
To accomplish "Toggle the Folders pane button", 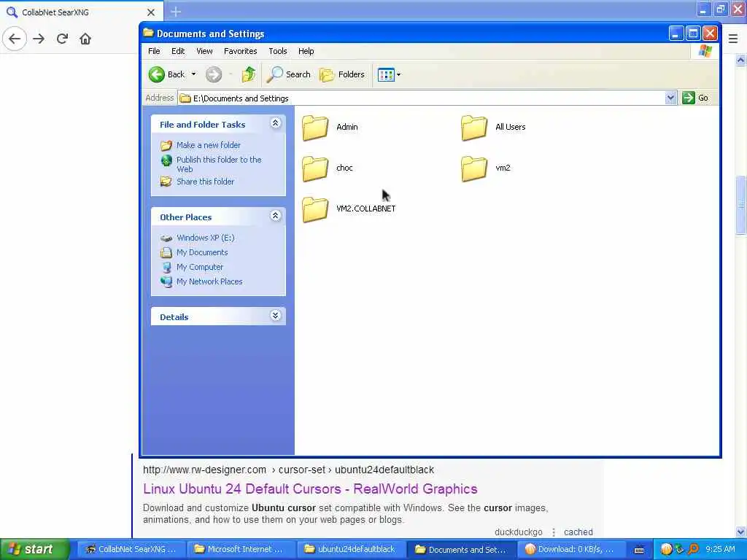I will 342,74.
